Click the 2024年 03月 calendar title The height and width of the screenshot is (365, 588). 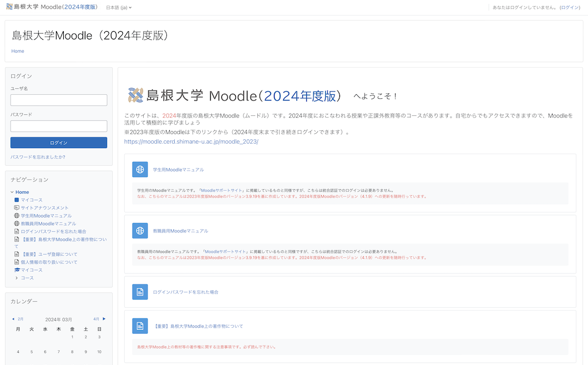point(58,320)
